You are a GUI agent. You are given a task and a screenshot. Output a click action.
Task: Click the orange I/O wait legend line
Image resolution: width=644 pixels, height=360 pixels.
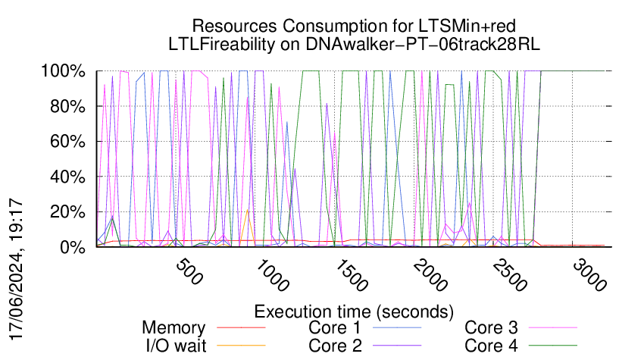pyautogui.click(x=241, y=346)
